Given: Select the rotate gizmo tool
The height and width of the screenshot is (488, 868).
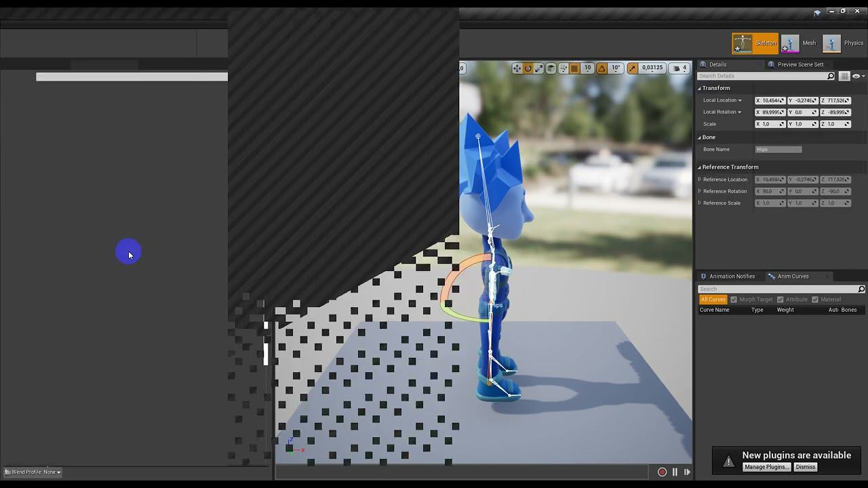Looking at the screenshot, I should (528, 68).
